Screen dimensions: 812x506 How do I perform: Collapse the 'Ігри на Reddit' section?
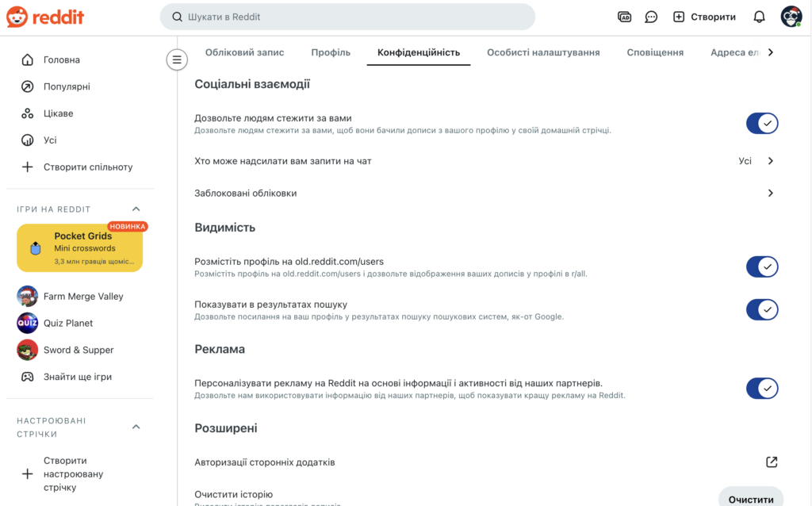[x=136, y=209]
